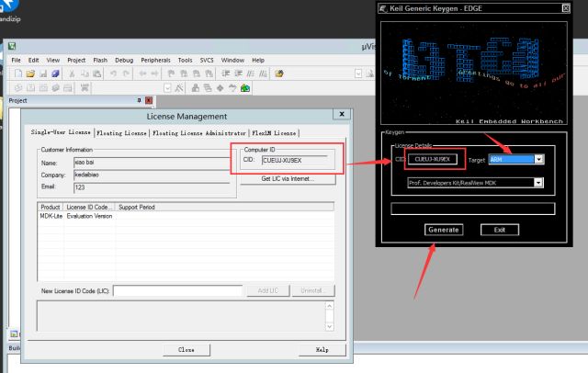Click the Manage Run-Time Environment diamond icon
The width and height of the screenshot is (588, 373).
(x=220, y=88)
